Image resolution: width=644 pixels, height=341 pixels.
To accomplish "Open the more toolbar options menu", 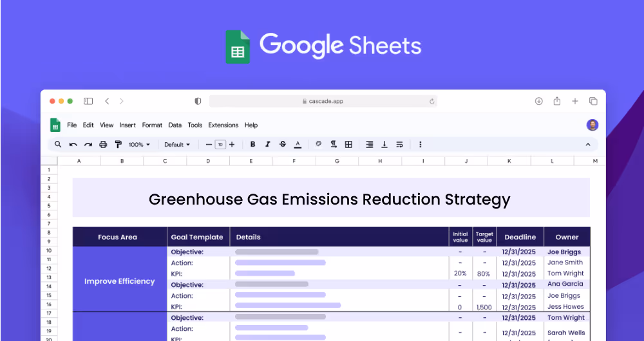I will 420,145.
